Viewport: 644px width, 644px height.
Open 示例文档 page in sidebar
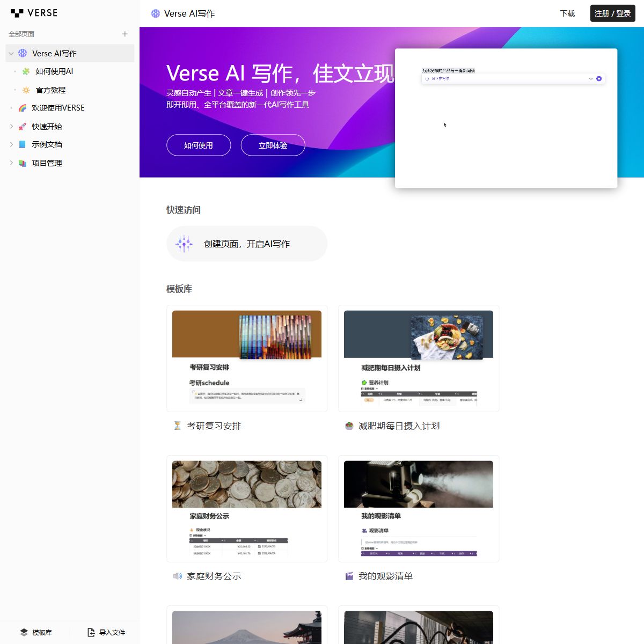(47, 144)
